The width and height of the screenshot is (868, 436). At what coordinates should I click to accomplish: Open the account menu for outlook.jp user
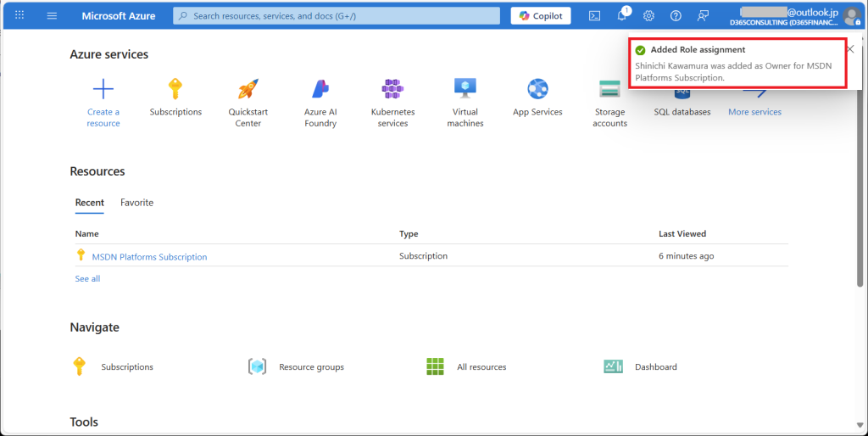point(850,16)
